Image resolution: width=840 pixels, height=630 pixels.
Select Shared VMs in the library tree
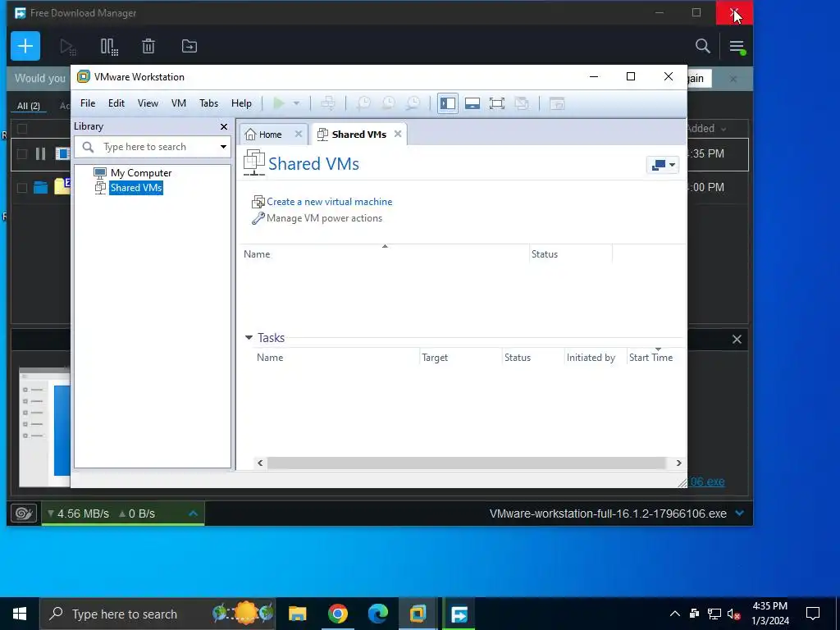pos(136,188)
